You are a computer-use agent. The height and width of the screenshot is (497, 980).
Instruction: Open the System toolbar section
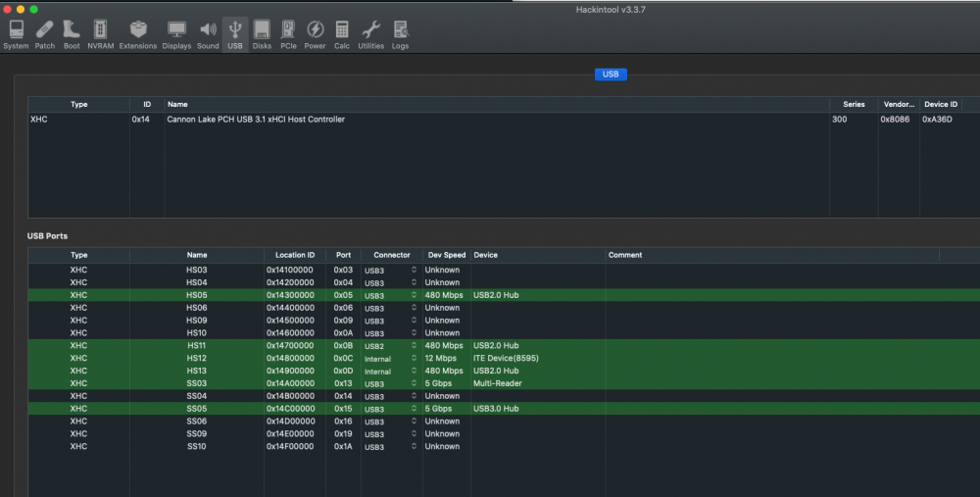(16, 34)
